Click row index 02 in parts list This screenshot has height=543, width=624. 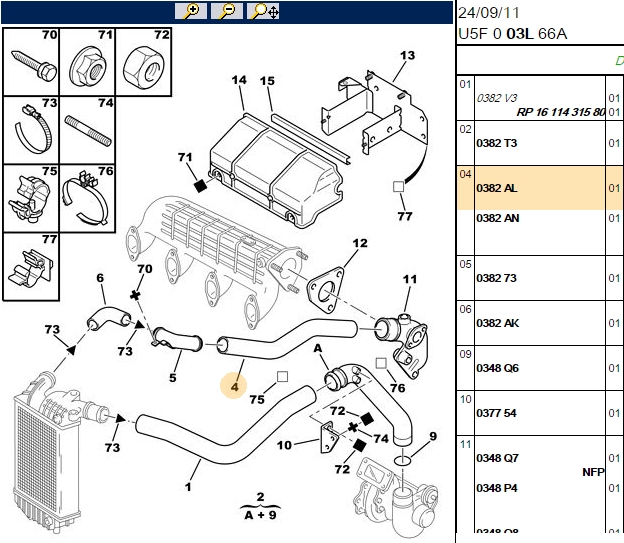point(465,129)
